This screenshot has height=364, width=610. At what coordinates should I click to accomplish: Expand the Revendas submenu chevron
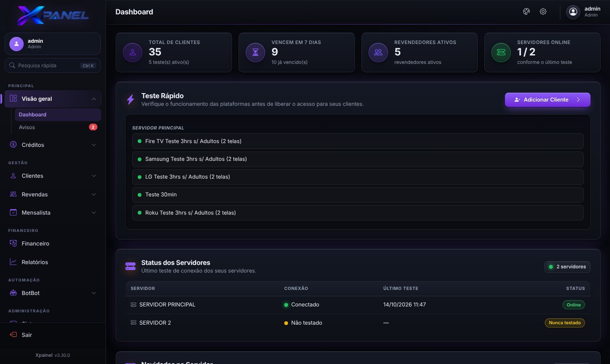pyautogui.click(x=94, y=194)
